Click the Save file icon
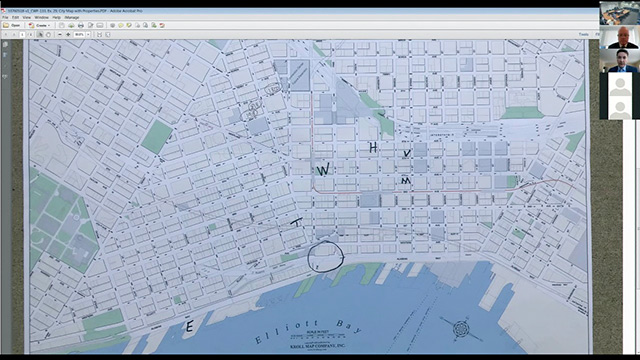The height and width of the screenshot is (360, 640). 62,25
